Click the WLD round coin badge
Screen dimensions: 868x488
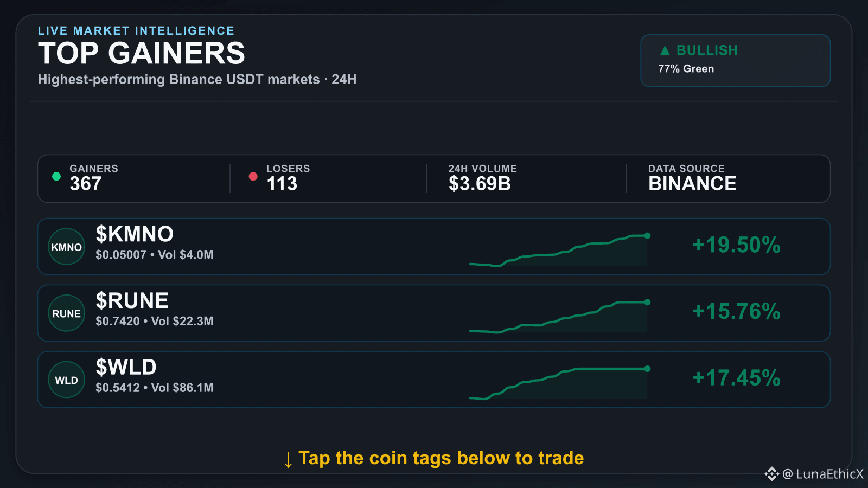[x=67, y=380]
